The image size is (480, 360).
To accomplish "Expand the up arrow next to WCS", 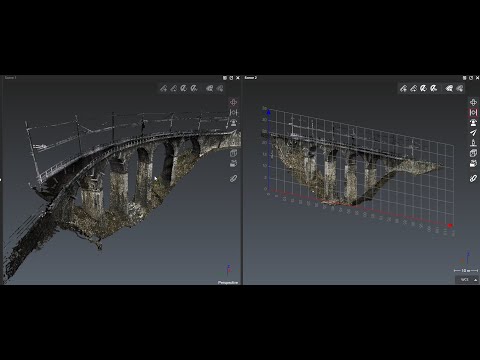I will [476, 280].
